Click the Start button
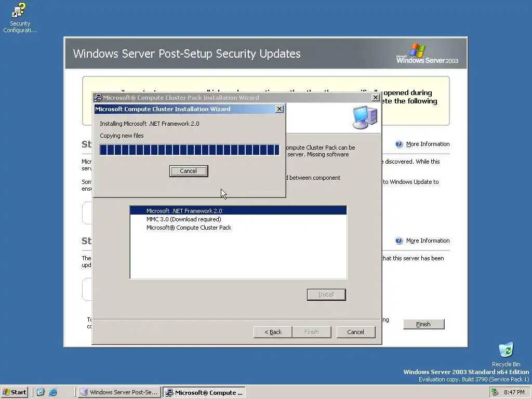This screenshot has width=532, height=399. tap(14, 392)
